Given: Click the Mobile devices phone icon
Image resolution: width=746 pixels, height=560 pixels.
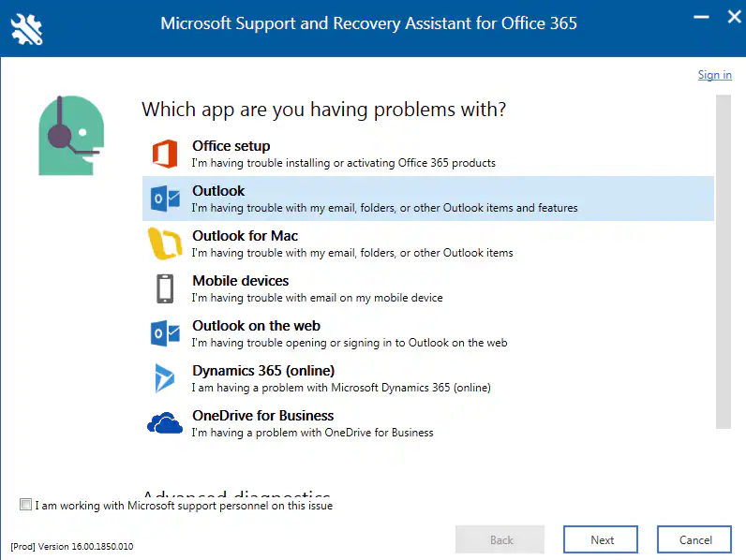Looking at the screenshot, I should tap(165, 288).
